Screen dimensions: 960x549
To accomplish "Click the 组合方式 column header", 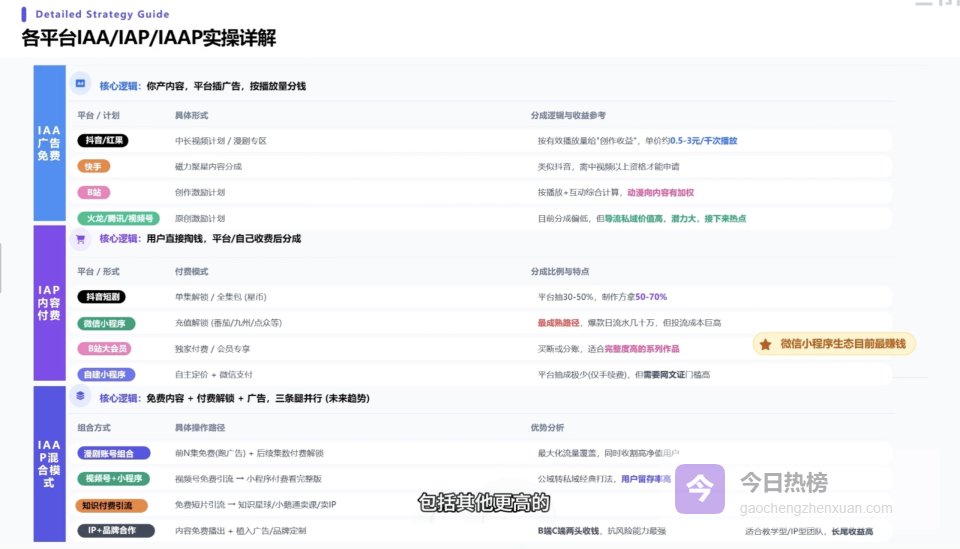I will coord(94,427).
